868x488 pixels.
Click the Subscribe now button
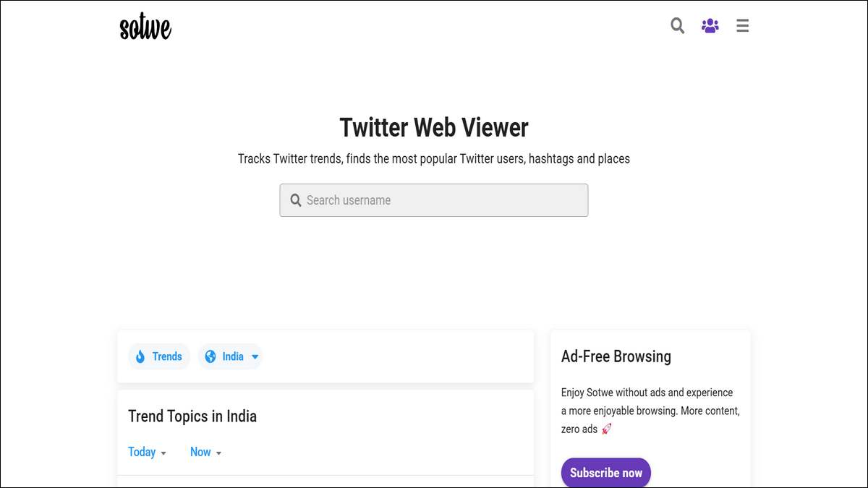point(606,473)
